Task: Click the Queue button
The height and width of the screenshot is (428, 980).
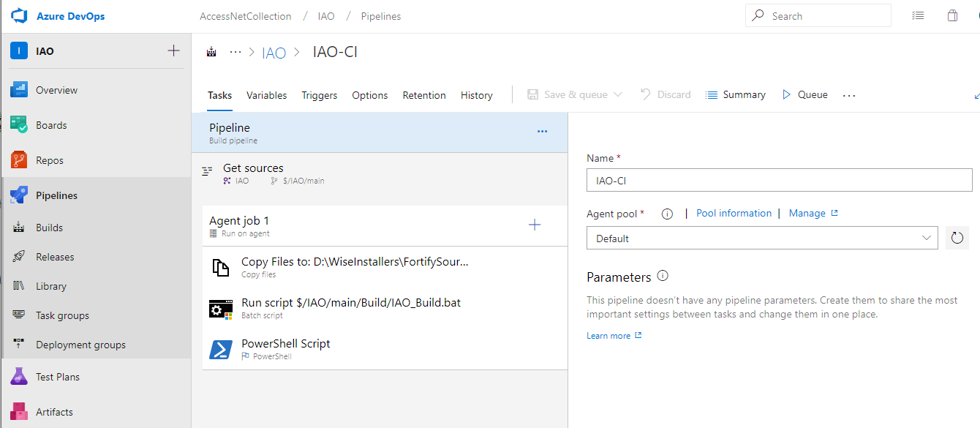Action: coord(804,94)
